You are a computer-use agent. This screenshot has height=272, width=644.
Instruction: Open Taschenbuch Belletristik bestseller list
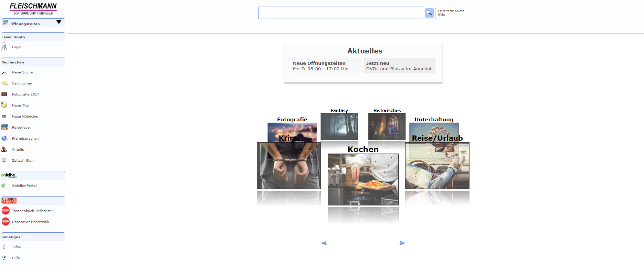tap(33, 211)
